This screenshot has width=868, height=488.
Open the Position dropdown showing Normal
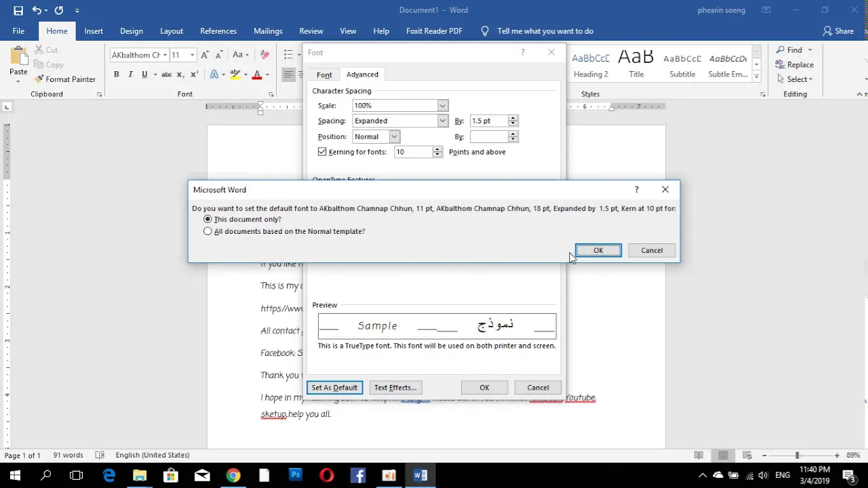pos(394,137)
